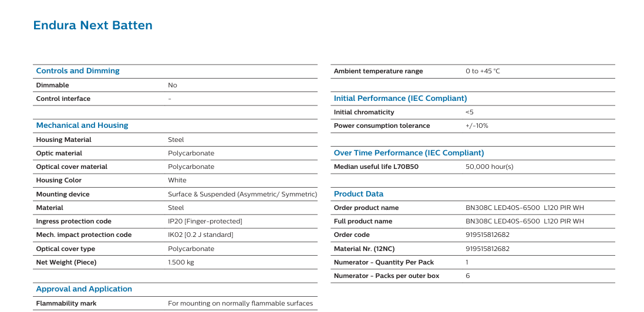Select the 1.500 kg net weight value

tap(181, 262)
